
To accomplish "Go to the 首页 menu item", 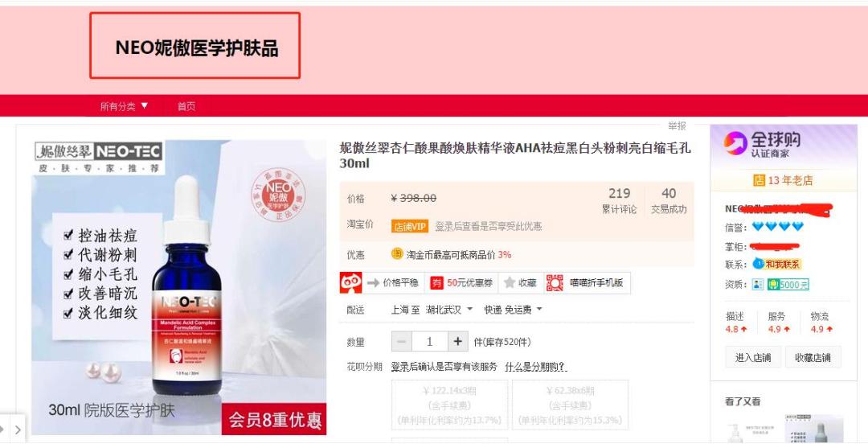I will 186,106.
